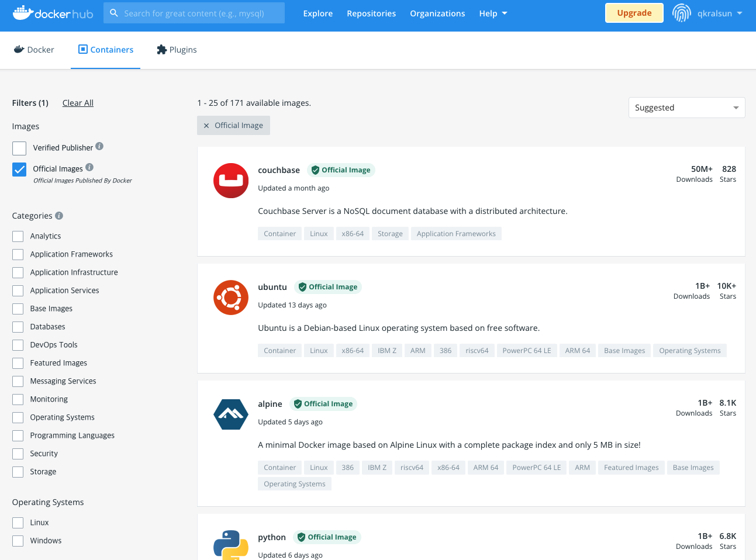Click the Official Images info icon
Viewport: 756px width, 560px height.
tap(89, 167)
